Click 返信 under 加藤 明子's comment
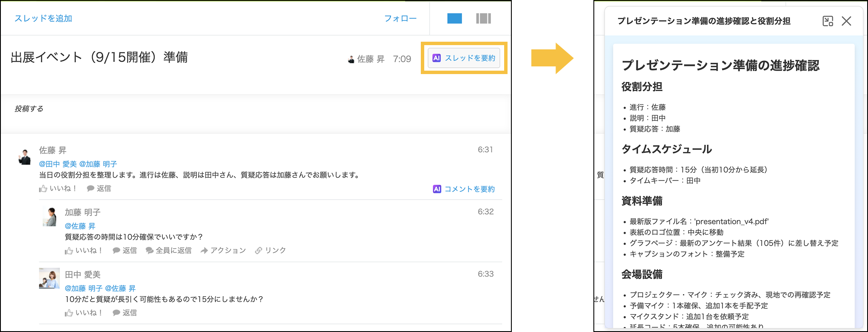 125,251
